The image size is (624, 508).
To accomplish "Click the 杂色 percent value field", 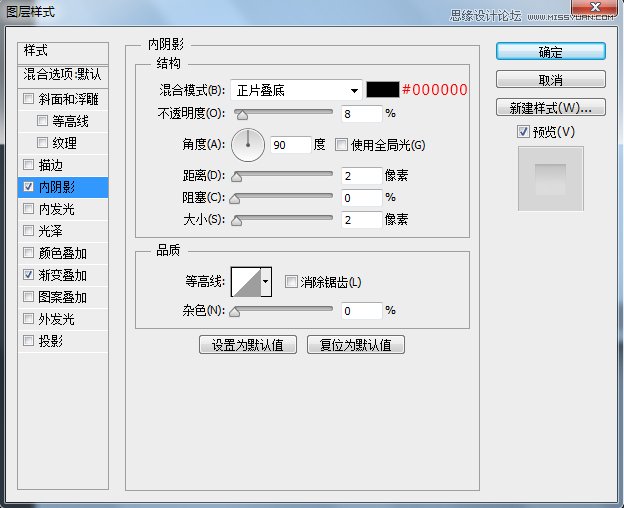I will coord(361,311).
